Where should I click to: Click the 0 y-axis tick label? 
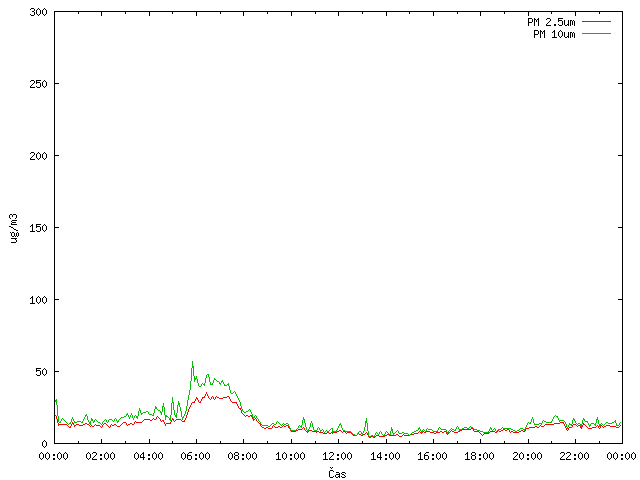(x=45, y=444)
